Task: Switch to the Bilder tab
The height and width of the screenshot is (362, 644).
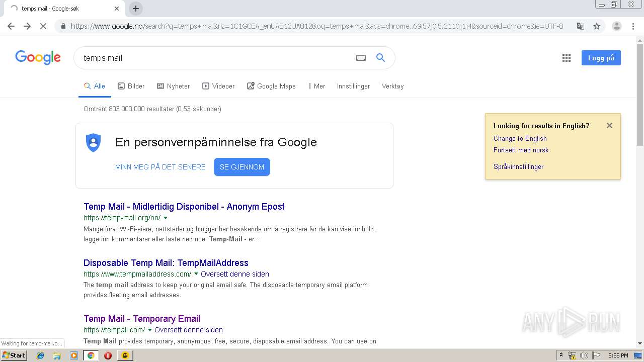Action: click(131, 86)
